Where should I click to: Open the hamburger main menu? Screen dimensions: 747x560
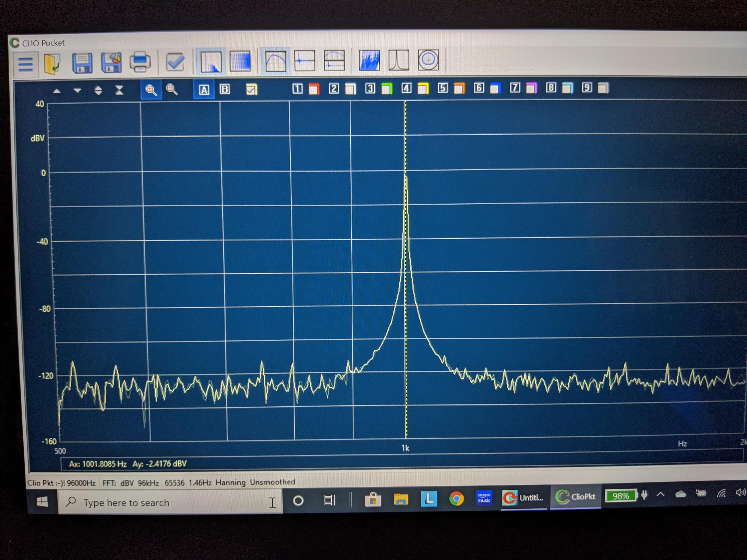coord(26,64)
